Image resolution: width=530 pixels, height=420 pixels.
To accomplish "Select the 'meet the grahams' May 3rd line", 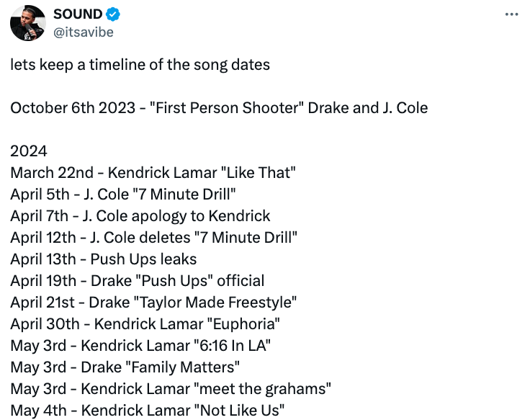I will 171,389.
